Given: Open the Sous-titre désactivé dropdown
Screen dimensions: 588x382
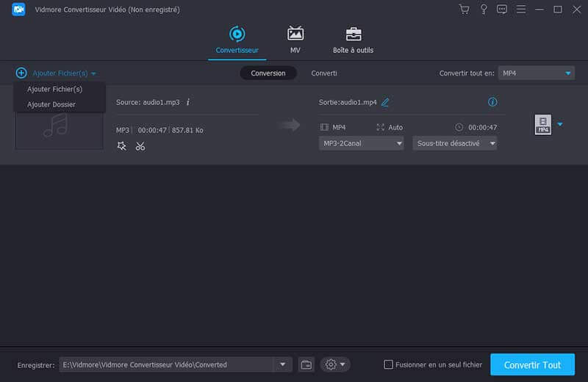Looking at the screenshot, I should [x=454, y=143].
